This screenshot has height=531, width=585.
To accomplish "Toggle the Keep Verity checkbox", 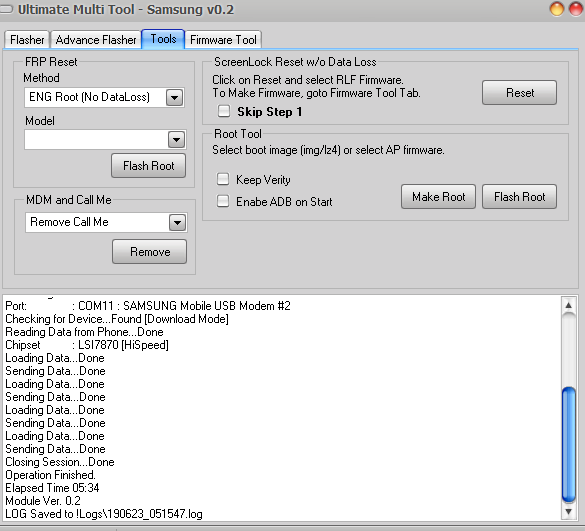I will click(x=223, y=179).
